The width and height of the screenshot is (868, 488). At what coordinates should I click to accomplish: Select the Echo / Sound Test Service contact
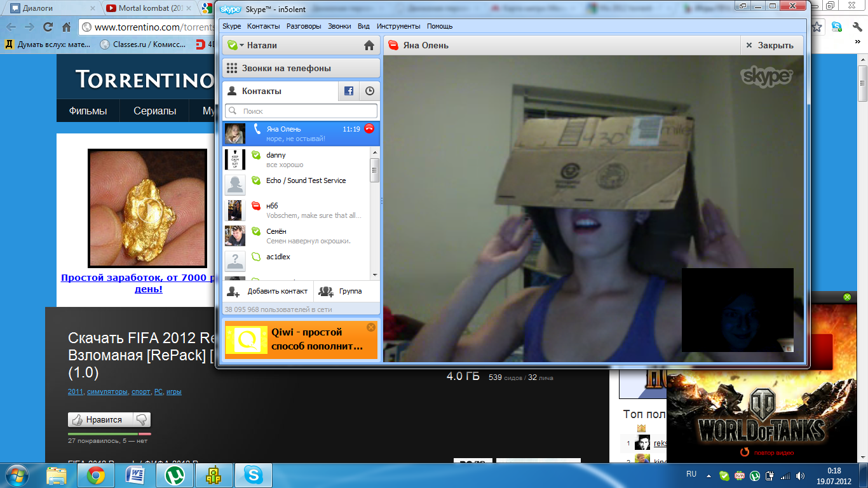coord(296,185)
